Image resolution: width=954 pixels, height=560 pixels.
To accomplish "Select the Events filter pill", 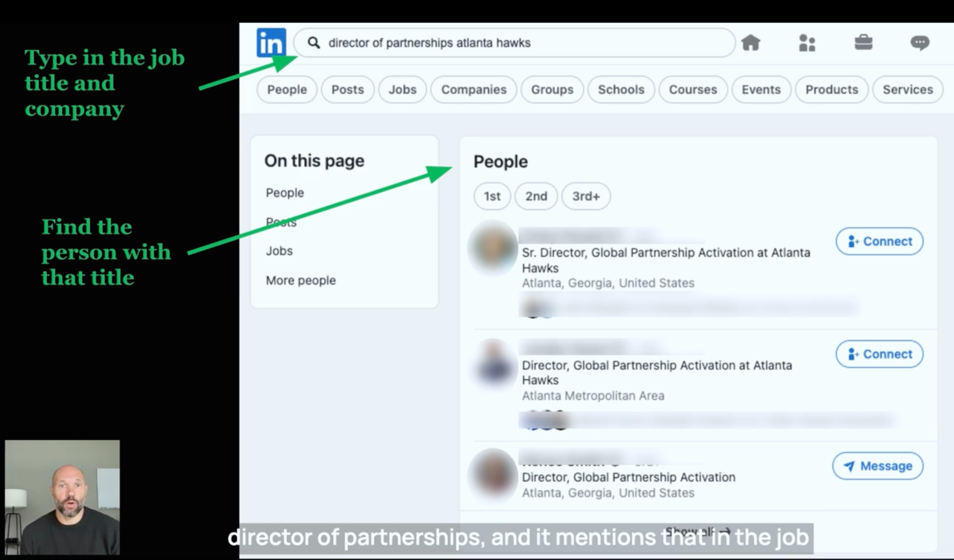I will [x=761, y=89].
